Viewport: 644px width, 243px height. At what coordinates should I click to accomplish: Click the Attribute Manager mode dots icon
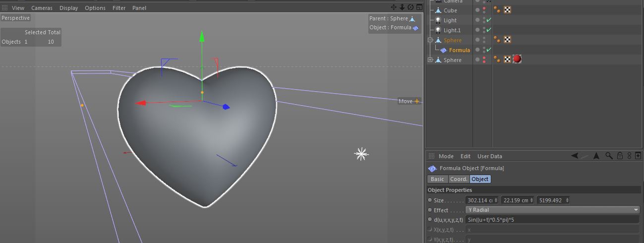click(x=630, y=156)
